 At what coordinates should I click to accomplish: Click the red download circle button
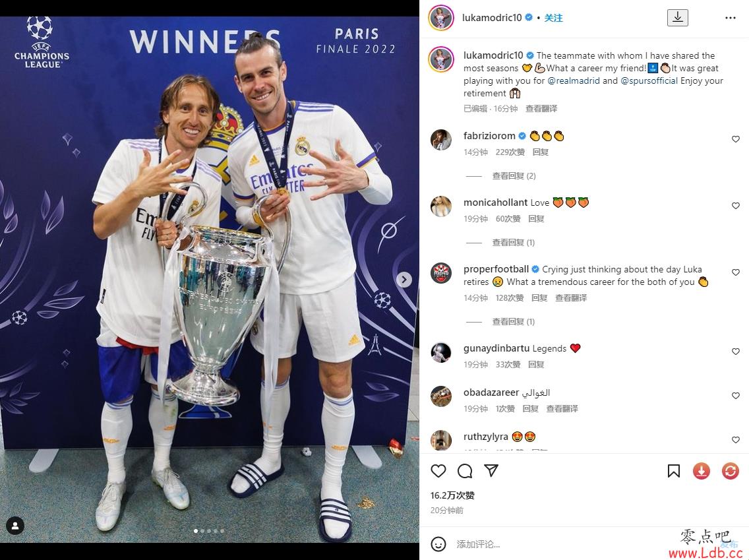pos(702,471)
